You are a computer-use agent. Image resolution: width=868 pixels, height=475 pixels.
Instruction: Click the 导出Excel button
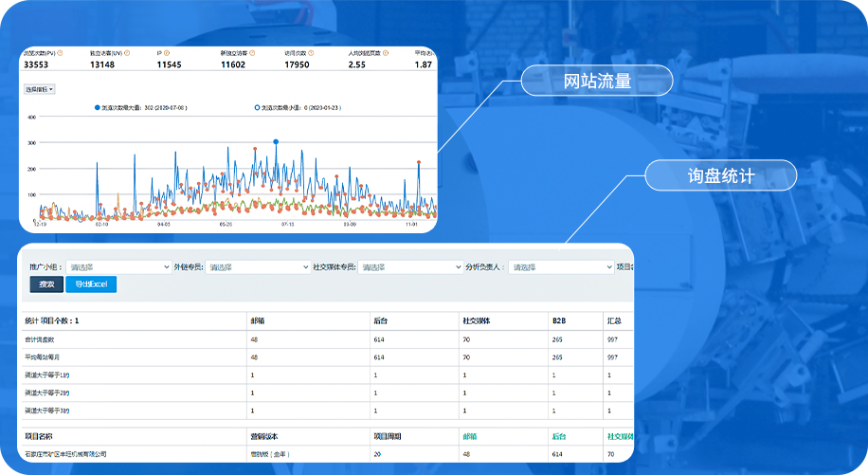pyautogui.click(x=92, y=284)
